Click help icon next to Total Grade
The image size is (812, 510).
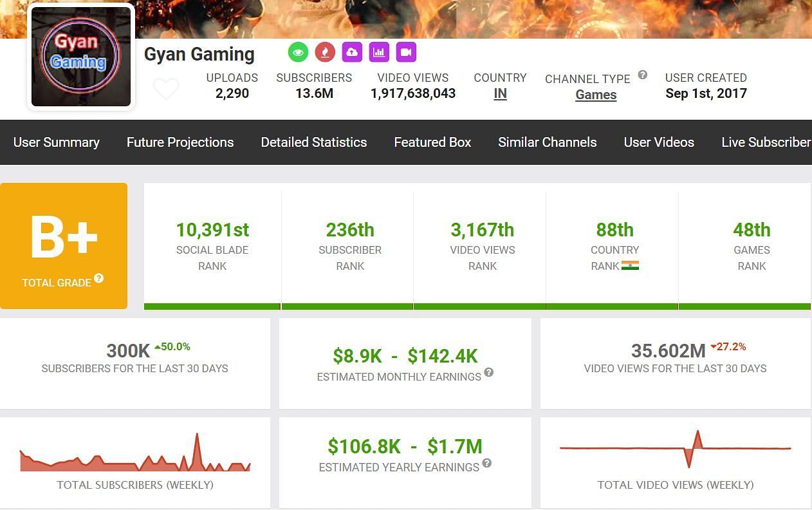98,279
